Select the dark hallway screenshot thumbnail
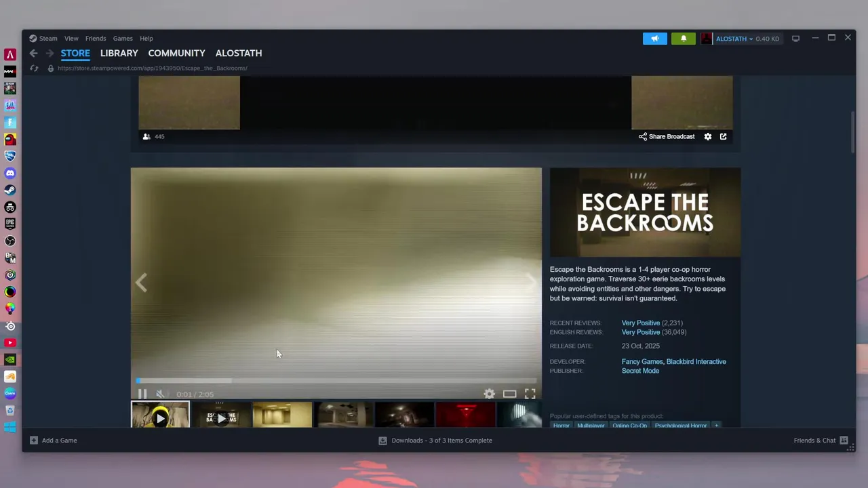This screenshot has width=868, height=488. point(404,415)
